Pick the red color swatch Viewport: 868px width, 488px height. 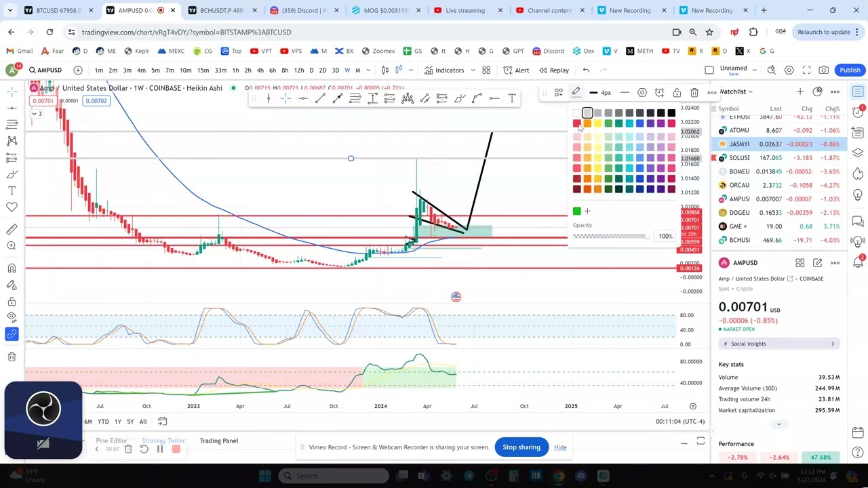[x=577, y=123]
